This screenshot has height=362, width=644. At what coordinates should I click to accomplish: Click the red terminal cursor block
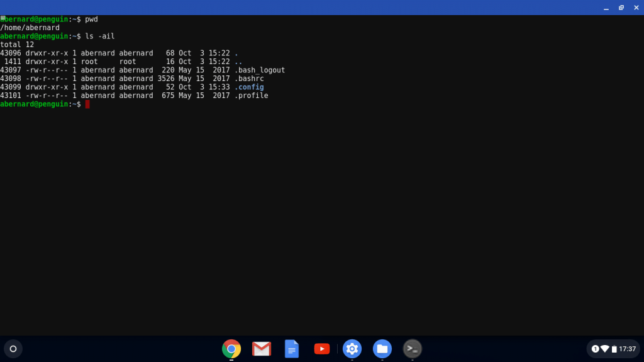coord(87,104)
